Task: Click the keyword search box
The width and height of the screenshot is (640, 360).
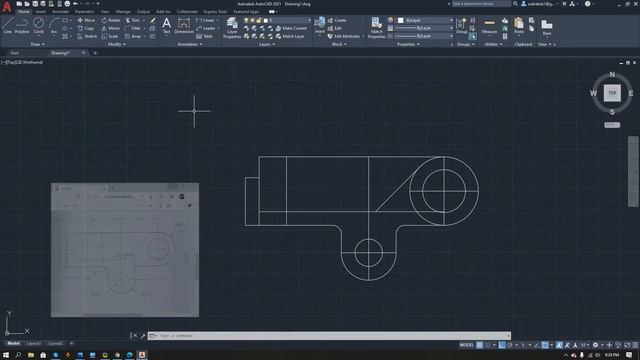Action: (482, 4)
